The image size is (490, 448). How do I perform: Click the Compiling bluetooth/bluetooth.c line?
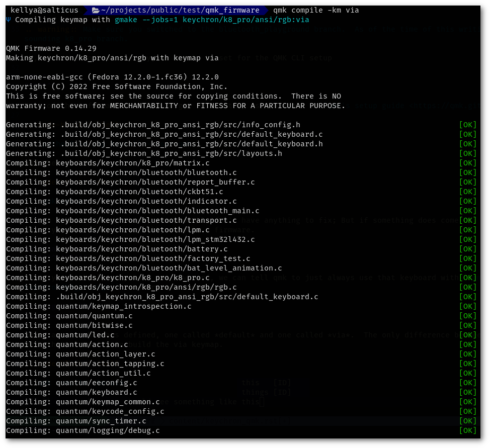coord(121,173)
